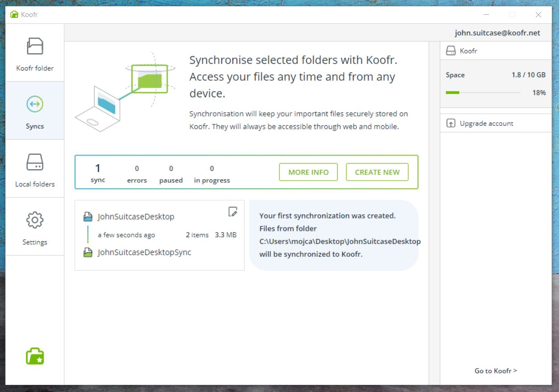The width and height of the screenshot is (559, 392).
Task: Edit the JohnSuitcaseDesktop sync via pencil icon
Action: [x=232, y=212]
